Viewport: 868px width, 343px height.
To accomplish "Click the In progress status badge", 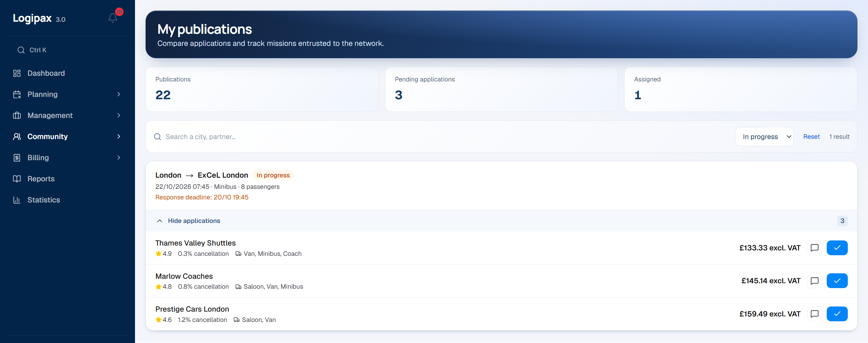I will click(273, 175).
